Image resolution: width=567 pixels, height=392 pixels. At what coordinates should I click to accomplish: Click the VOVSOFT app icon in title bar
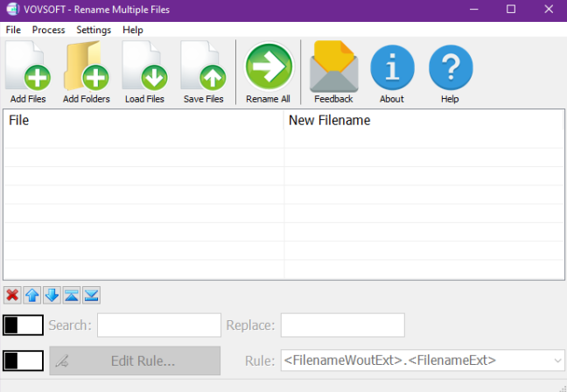(12, 9)
